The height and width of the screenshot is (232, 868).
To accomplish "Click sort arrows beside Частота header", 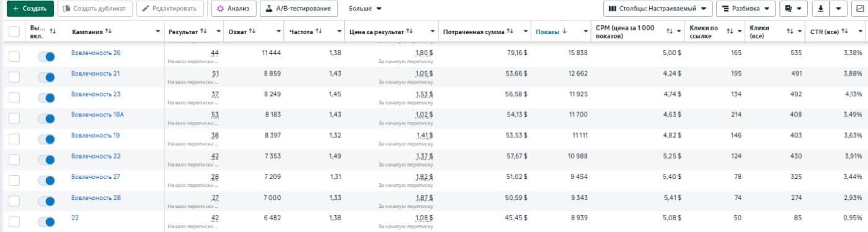I will click(x=319, y=31).
